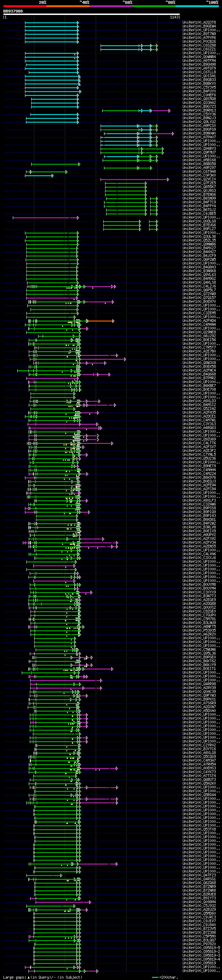Click on UniRef100_A5BI68 label
Viewport: 222px width, 980px height.
point(199,160)
